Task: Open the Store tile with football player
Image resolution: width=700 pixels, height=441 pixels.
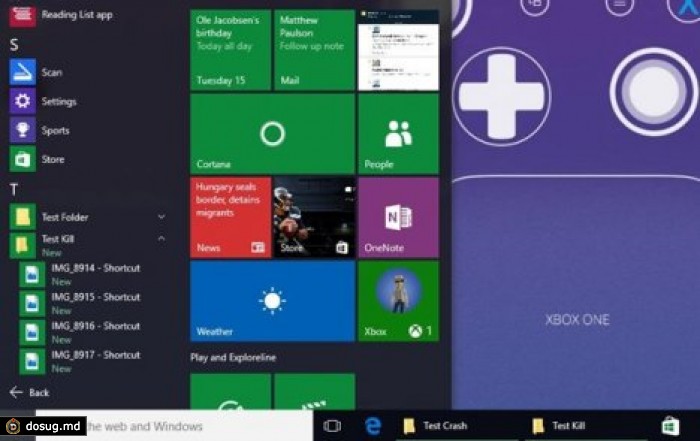Action: pyautogui.click(x=314, y=217)
